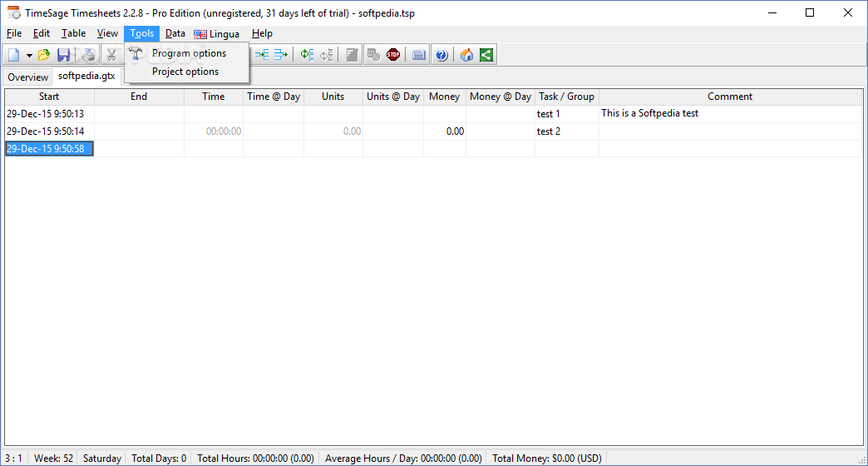Click the Start column header
The image size is (868, 466).
click(x=49, y=97)
